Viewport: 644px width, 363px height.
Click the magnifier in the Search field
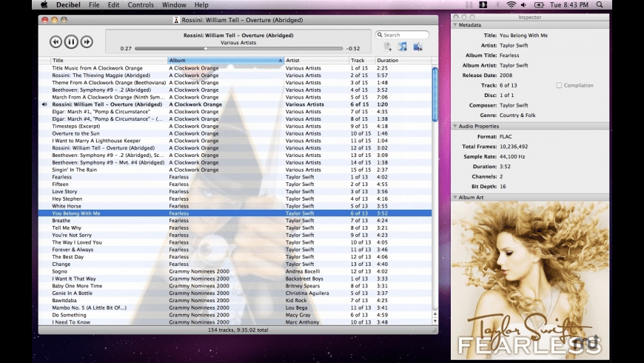(380, 35)
